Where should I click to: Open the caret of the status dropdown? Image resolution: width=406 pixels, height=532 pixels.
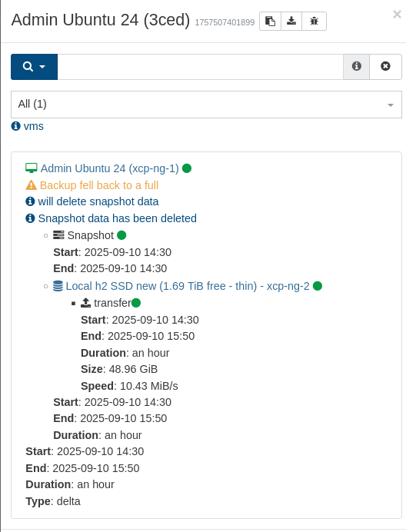(x=391, y=105)
